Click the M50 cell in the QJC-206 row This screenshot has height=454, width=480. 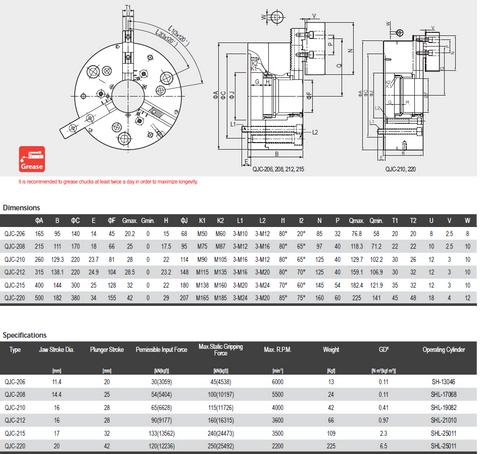pos(202,234)
